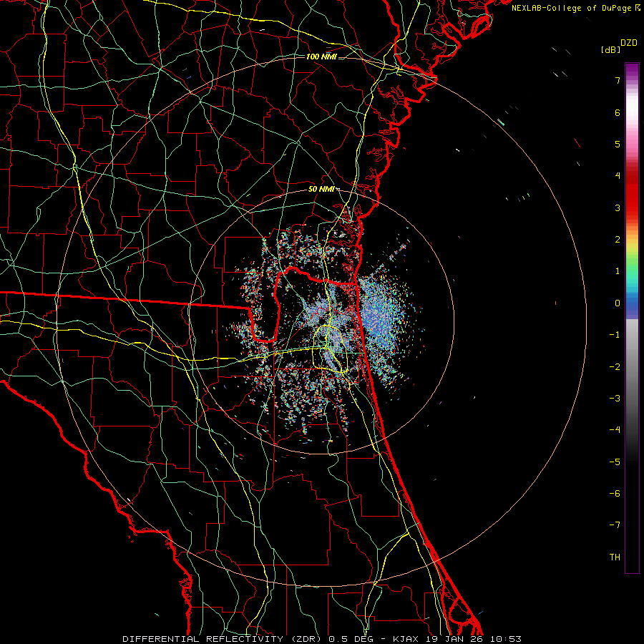Viewport: 644px width, 644px height.
Task: Click the ZDR color scale bar
Action: pos(632,318)
